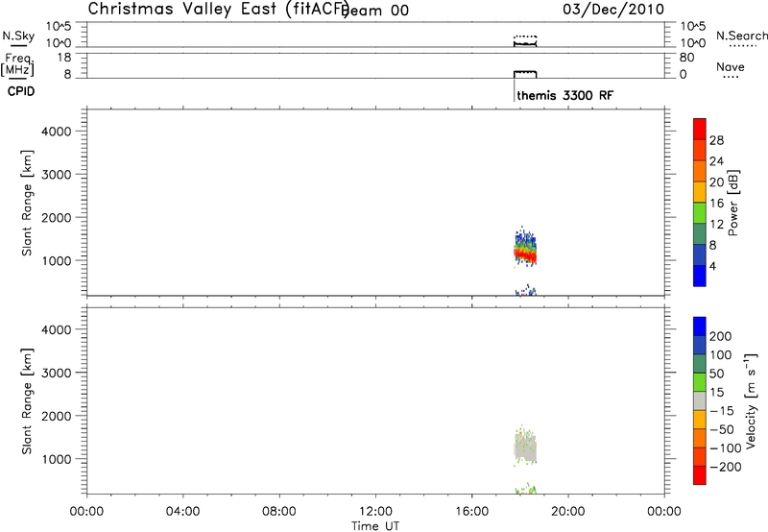Viewport: 768px width, 532px height.
Task: Click the Velocity [m s-1] colorbar title
Action: click(x=751, y=400)
